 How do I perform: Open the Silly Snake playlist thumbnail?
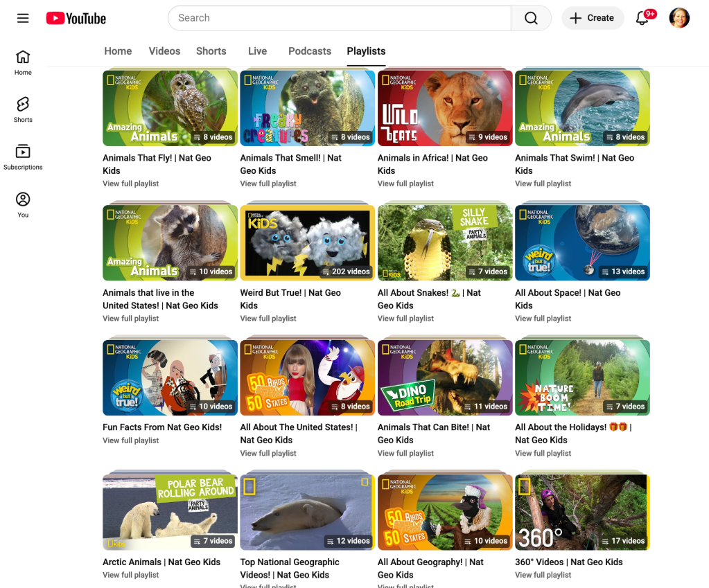click(x=444, y=242)
